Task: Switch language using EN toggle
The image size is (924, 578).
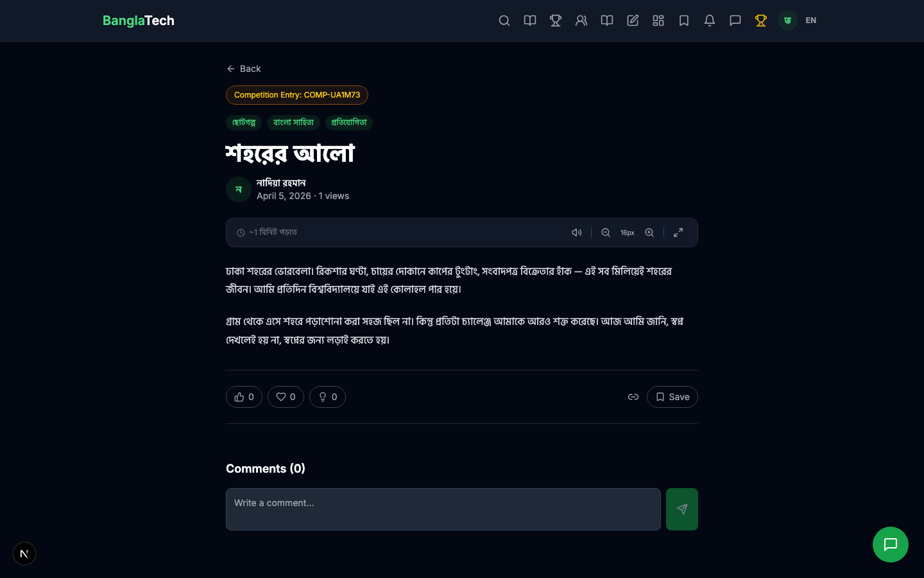Action: 811,21
